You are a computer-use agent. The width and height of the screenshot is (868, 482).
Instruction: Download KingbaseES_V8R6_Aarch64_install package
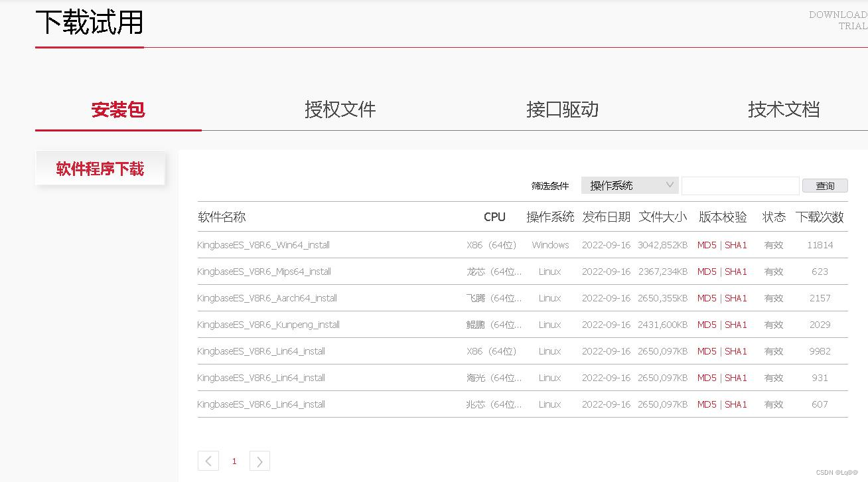point(267,298)
